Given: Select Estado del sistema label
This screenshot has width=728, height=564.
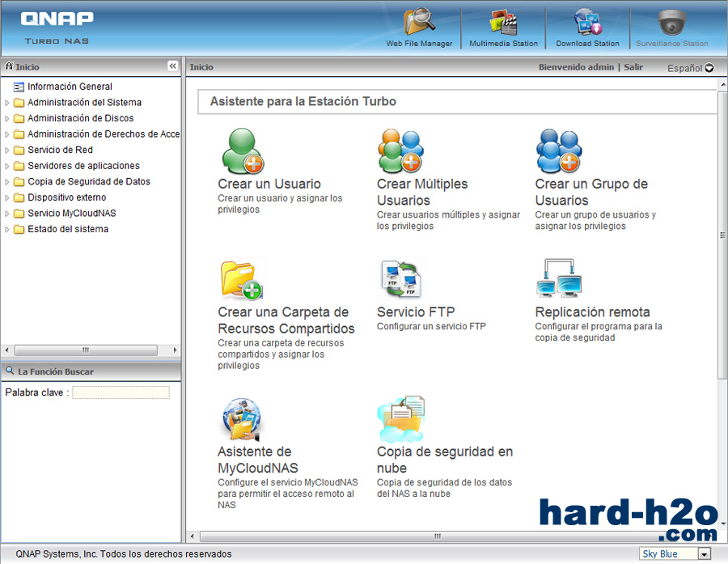Looking at the screenshot, I should pyautogui.click(x=68, y=228).
